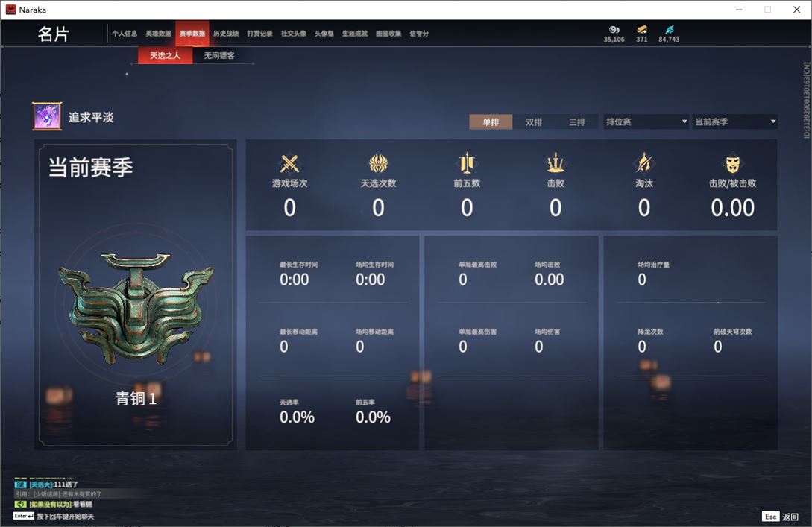The height and width of the screenshot is (527, 812).
Task: Click 按下回车键开始聊天 chat prompt
Action: tap(66, 516)
